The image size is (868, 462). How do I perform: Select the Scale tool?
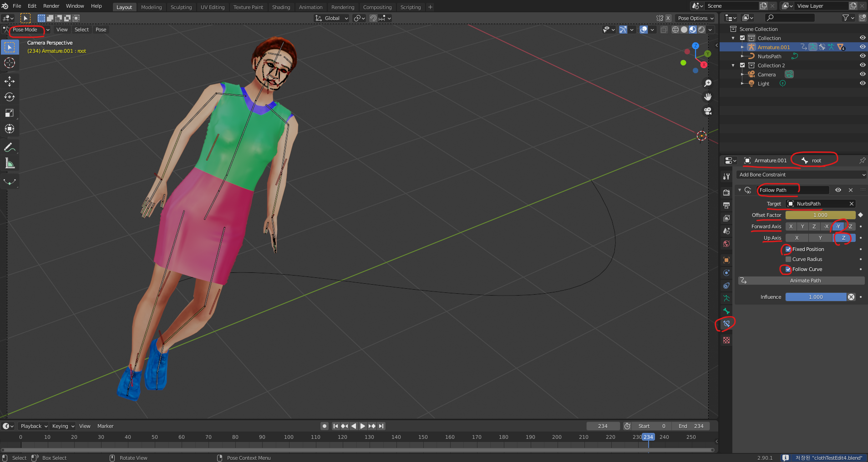(x=10, y=113)
